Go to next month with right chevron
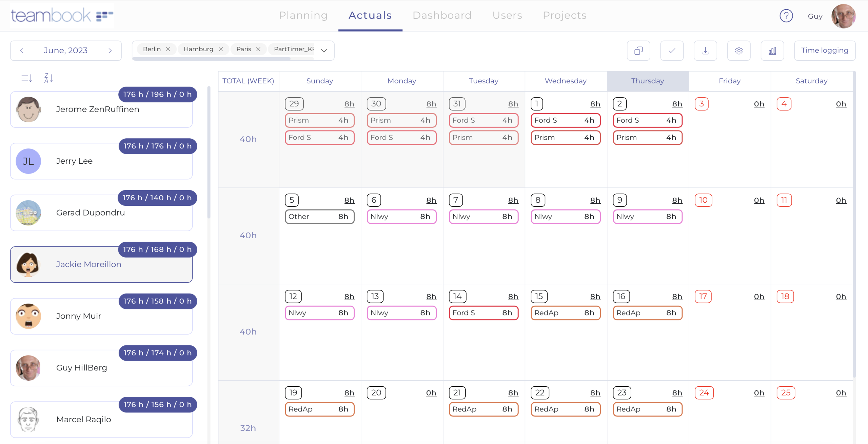 (x=110, y=51)
